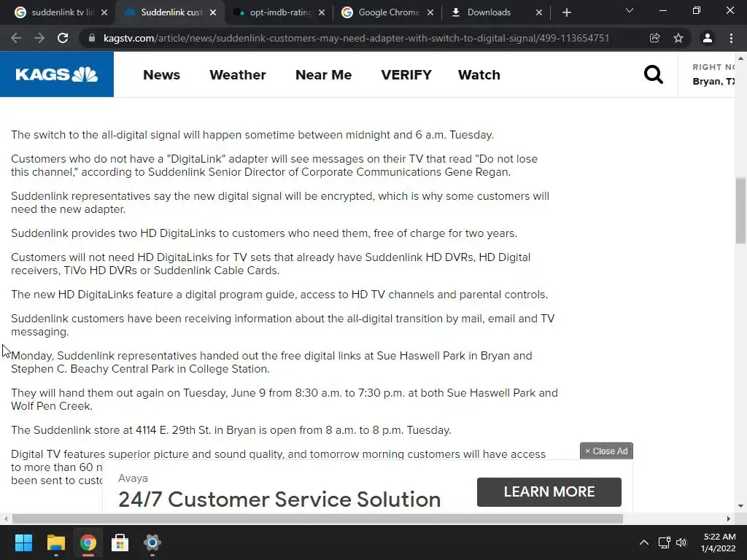
Task: Click Chrome icon in taskbar
Action: click(x=88, y=542)
